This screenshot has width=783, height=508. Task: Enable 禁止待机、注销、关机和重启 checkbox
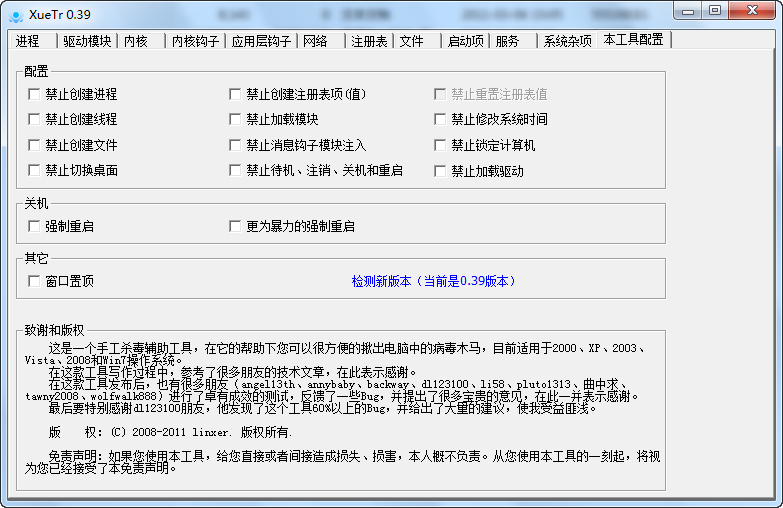tap(235, 170)
